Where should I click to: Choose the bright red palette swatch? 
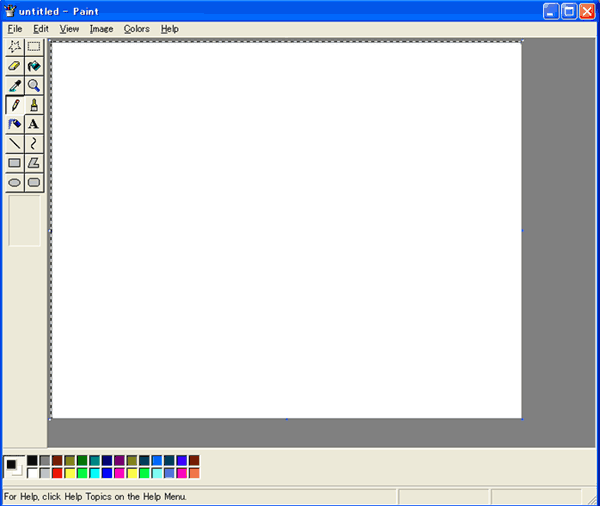[x=57, y=473]
